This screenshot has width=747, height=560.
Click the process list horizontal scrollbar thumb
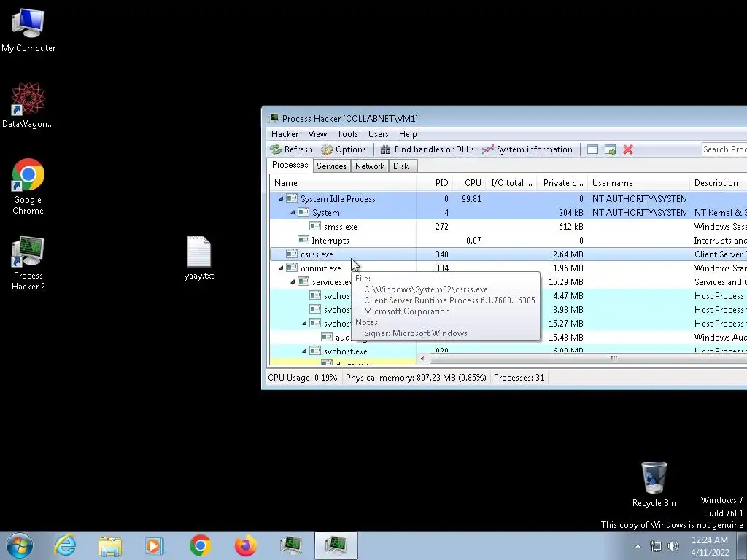589,358
